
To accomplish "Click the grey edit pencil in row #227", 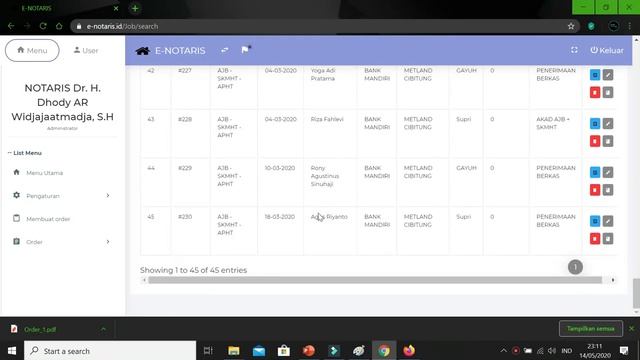I will pos(608,75).
